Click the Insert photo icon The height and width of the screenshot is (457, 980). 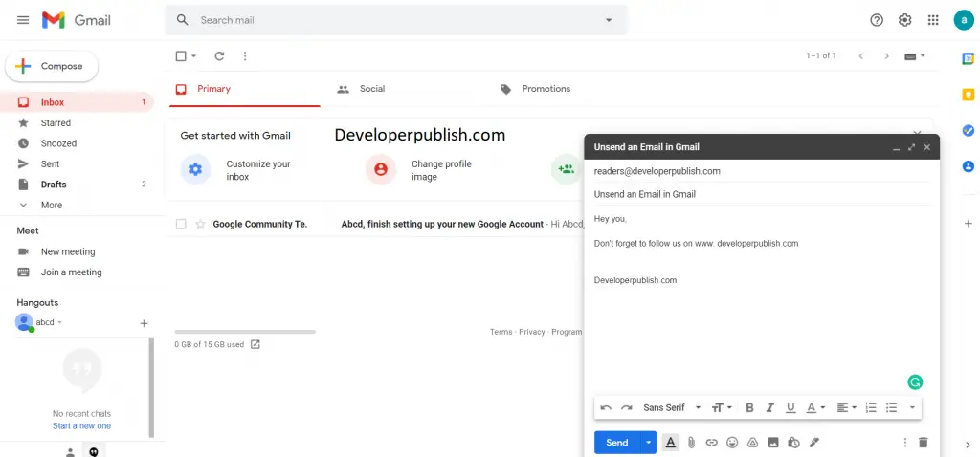(x=773, y=443)
